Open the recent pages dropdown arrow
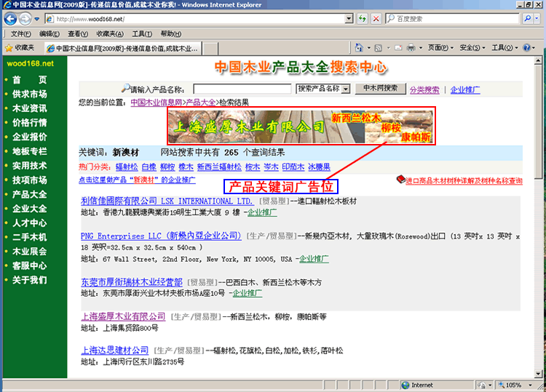Screen dimensions: 546x392 coord(37,19)
